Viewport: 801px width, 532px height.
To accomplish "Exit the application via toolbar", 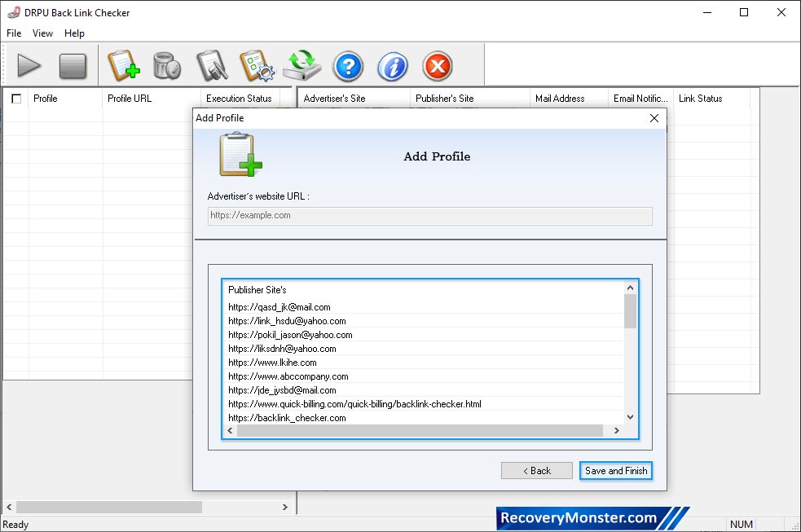I will 437,66.
